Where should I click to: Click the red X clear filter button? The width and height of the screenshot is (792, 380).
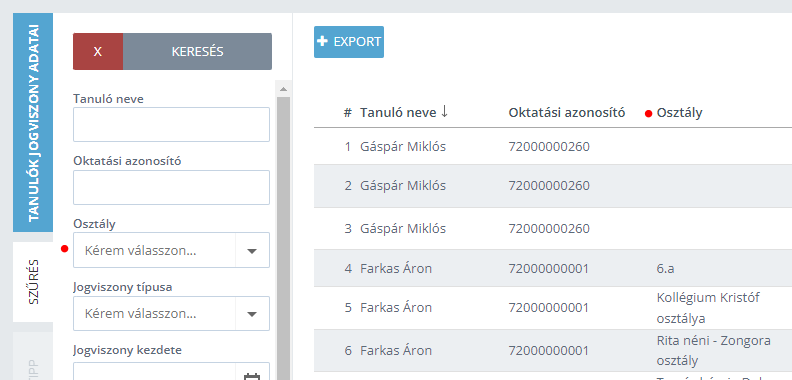click(x=98, y=52)
